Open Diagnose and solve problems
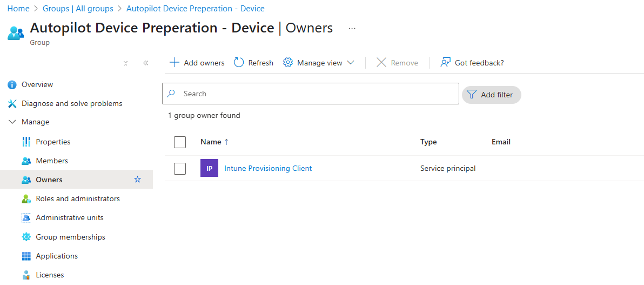The width and height of the screenshot is (644, 285). (x=72, y=103)
